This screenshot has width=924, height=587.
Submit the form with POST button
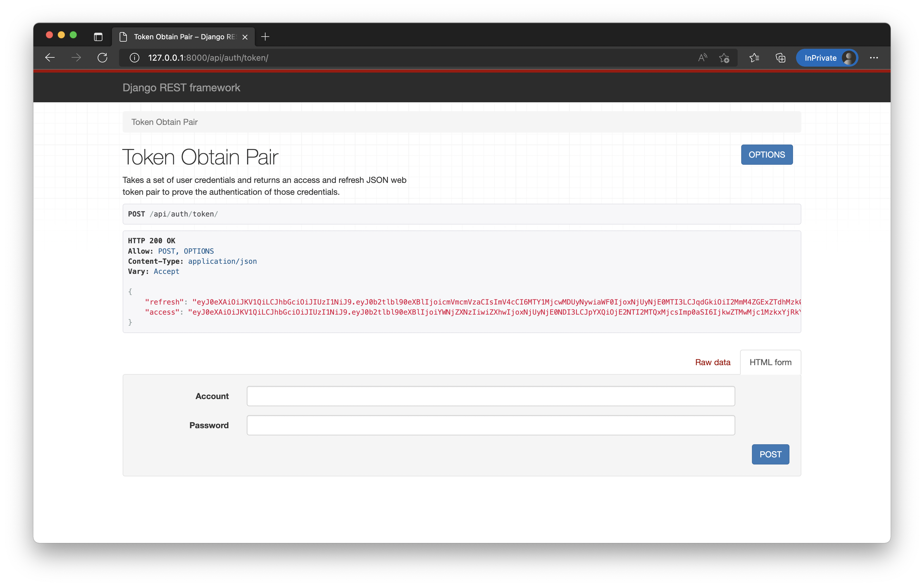(x=770, y=454)
